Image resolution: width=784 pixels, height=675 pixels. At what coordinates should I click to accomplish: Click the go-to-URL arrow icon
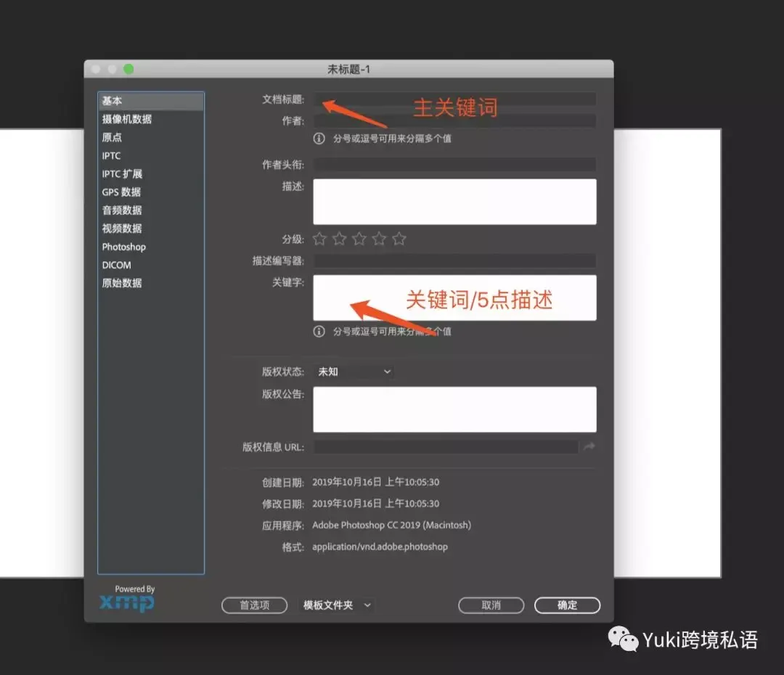589,446
